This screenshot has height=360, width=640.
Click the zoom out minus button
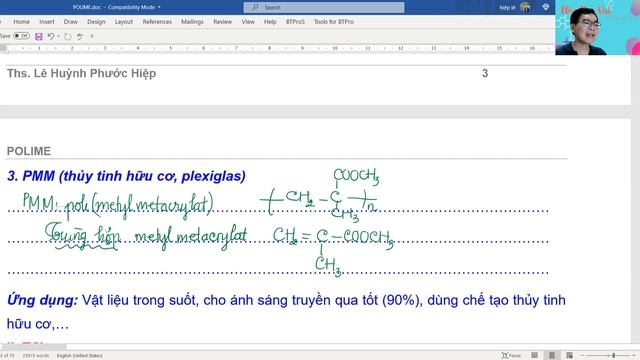coord(582,356)
